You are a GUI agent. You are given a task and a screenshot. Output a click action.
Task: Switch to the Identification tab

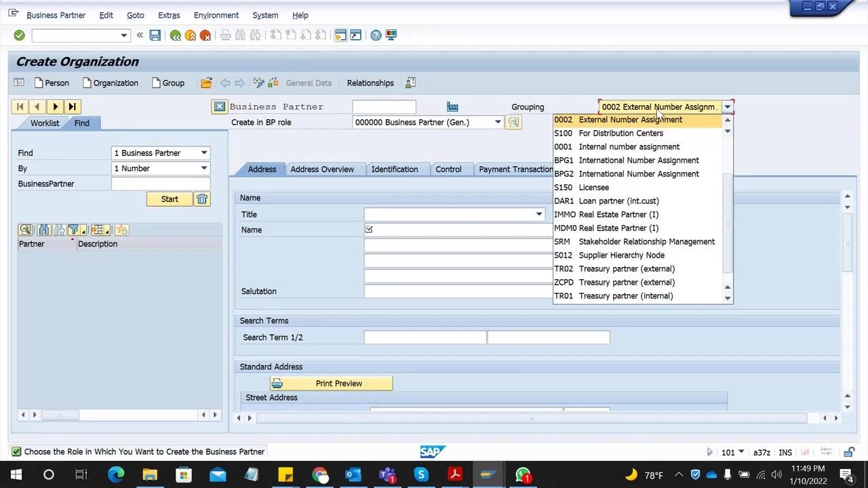tap(395, 169)
